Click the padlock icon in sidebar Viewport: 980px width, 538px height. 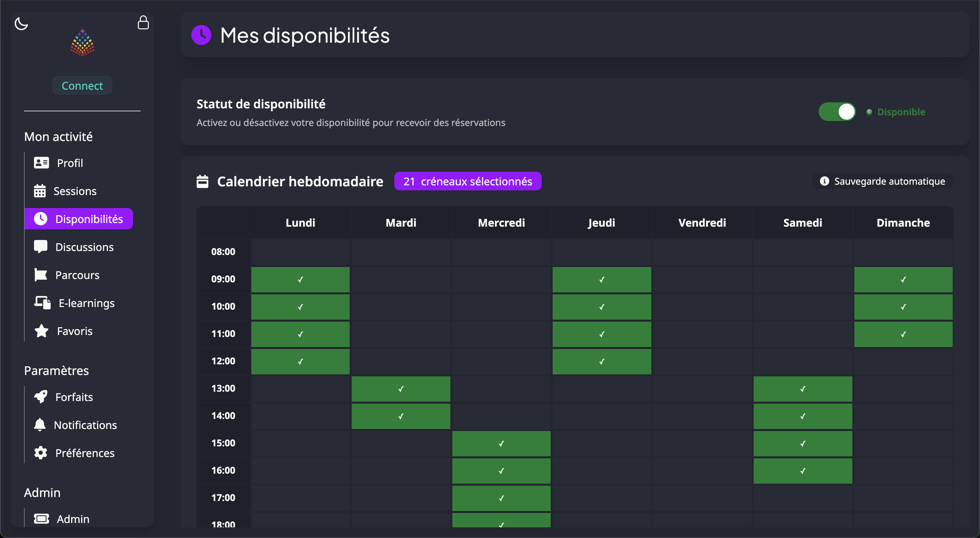click(x=143, y=23)
